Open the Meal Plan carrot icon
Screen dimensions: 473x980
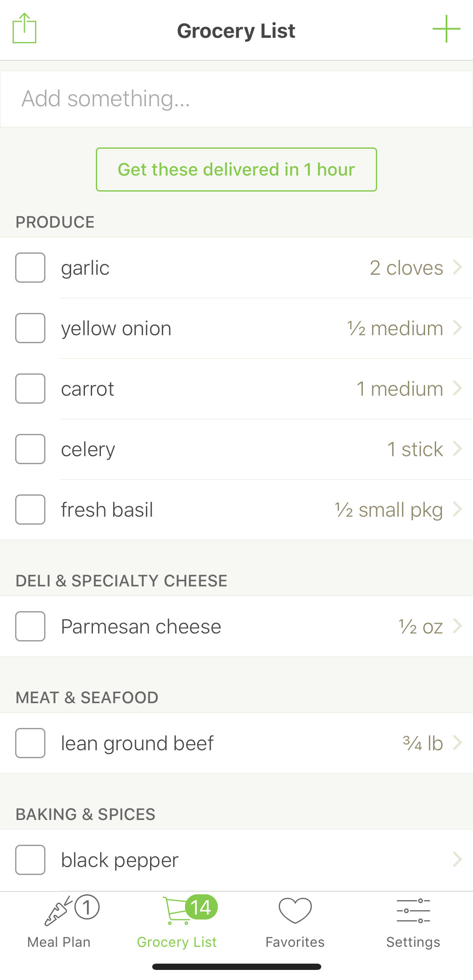(58, 912)
